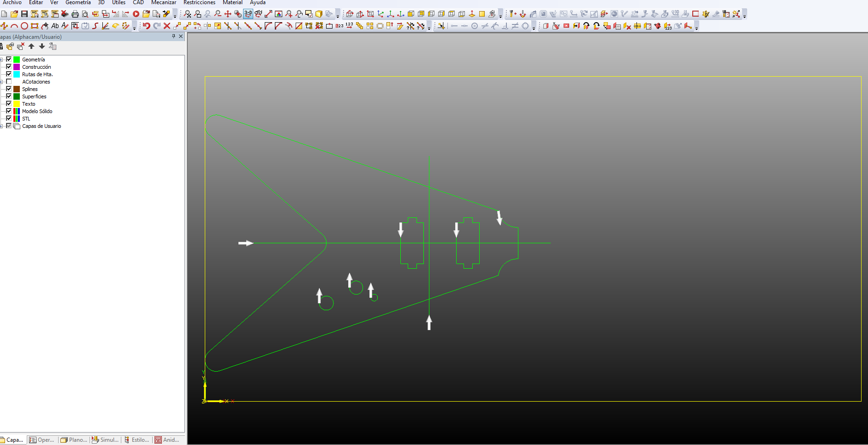This screenshot has width=868, height=445.
Task: Select the Arc drawing tool
Action: pyautogui.click(x=14, y=26)
